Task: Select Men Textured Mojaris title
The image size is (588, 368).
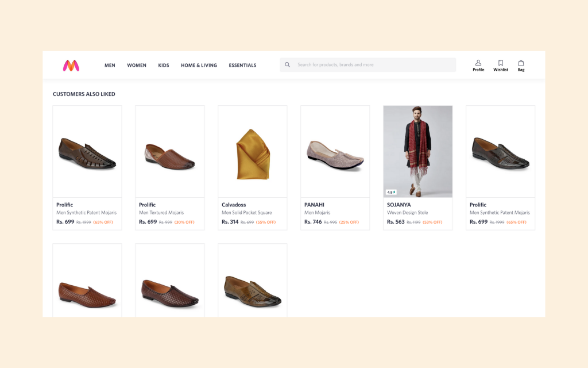Action: click(161, 213)
